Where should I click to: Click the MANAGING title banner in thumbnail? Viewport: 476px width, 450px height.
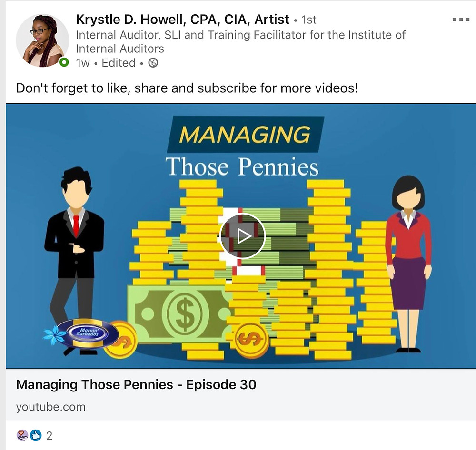(x=245, y=134)
